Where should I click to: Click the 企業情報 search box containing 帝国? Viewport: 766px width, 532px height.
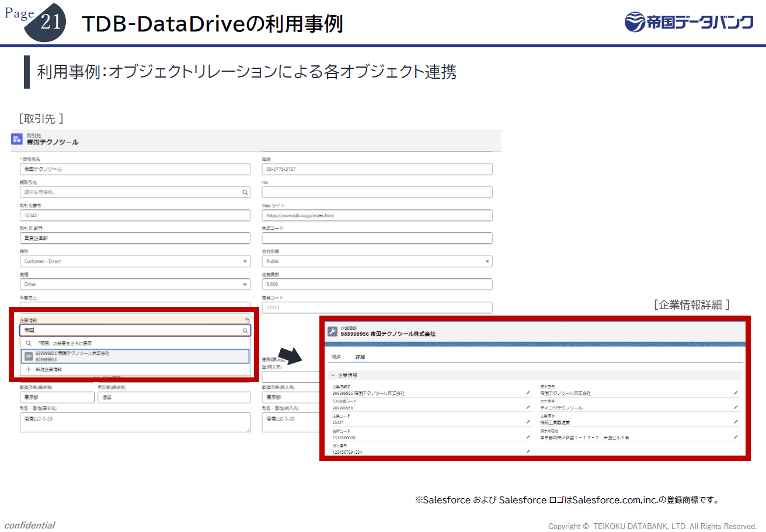coord(135,331)
